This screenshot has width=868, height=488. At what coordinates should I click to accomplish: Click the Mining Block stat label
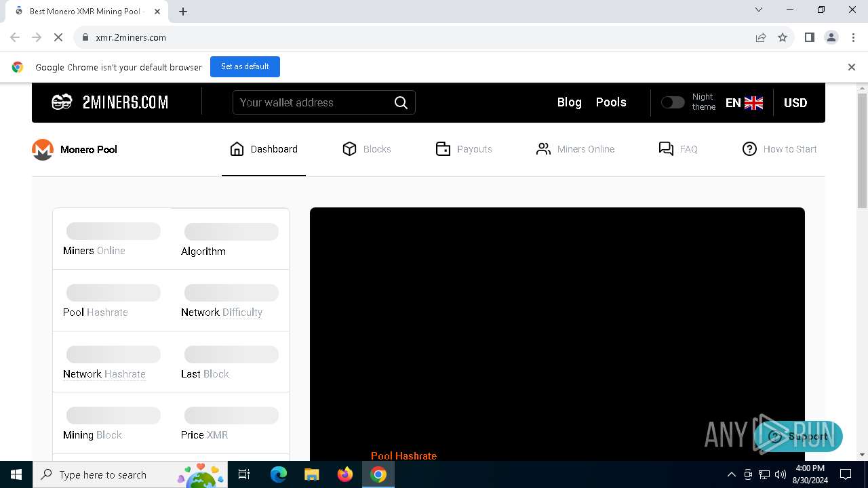click(x=92, y=435)
